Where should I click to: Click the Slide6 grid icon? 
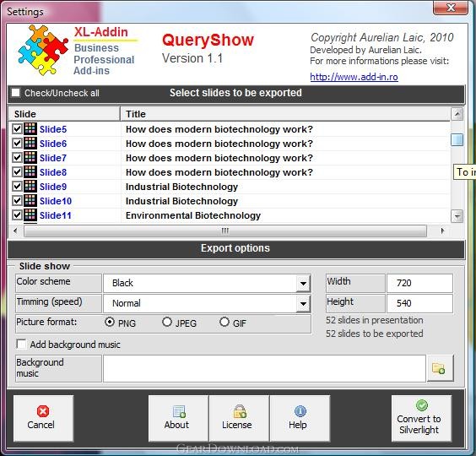(30, 143)
